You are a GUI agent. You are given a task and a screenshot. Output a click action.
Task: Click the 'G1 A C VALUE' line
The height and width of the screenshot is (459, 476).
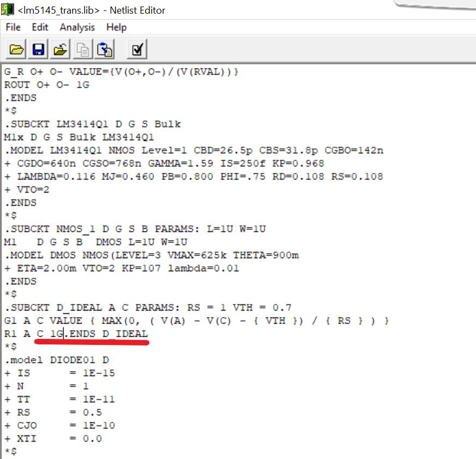point(196,321)
